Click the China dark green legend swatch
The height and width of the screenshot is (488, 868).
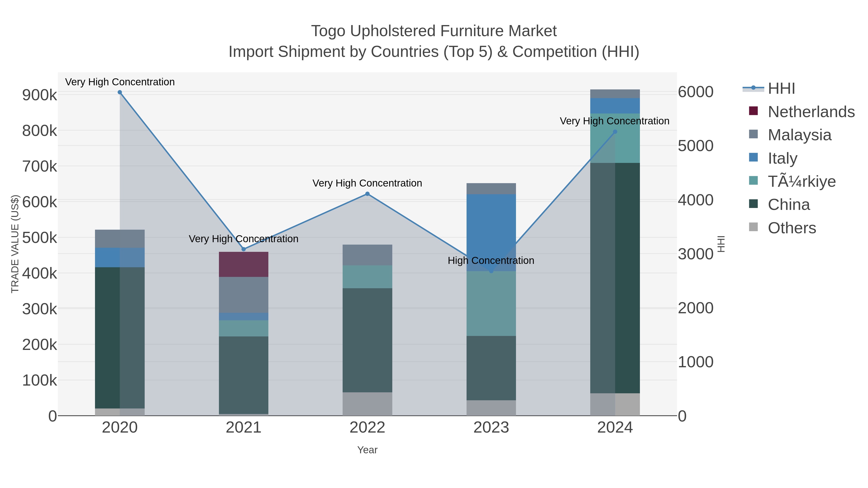click(753, 204)
